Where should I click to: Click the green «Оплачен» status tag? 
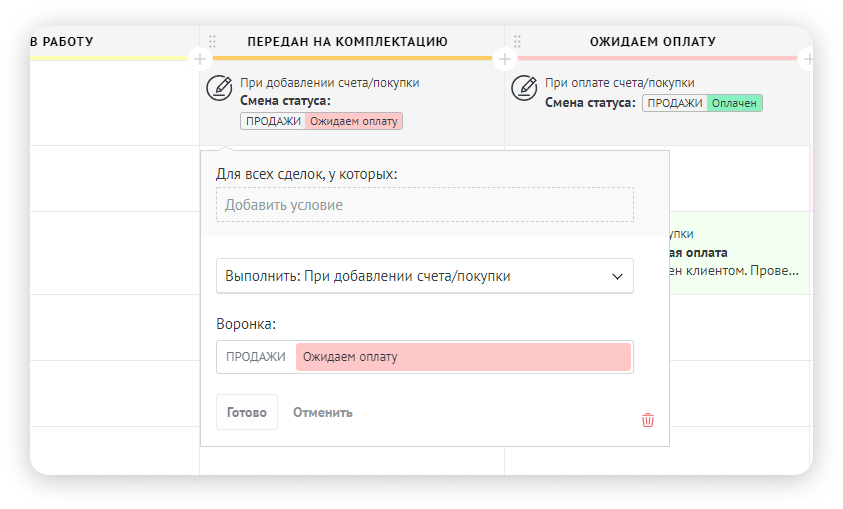(734, 103)
